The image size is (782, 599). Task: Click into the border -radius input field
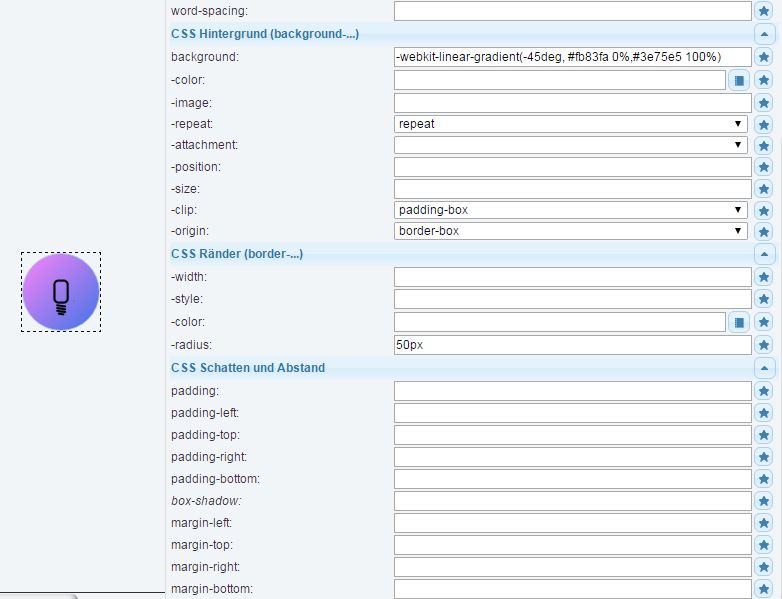pos(573,345)
